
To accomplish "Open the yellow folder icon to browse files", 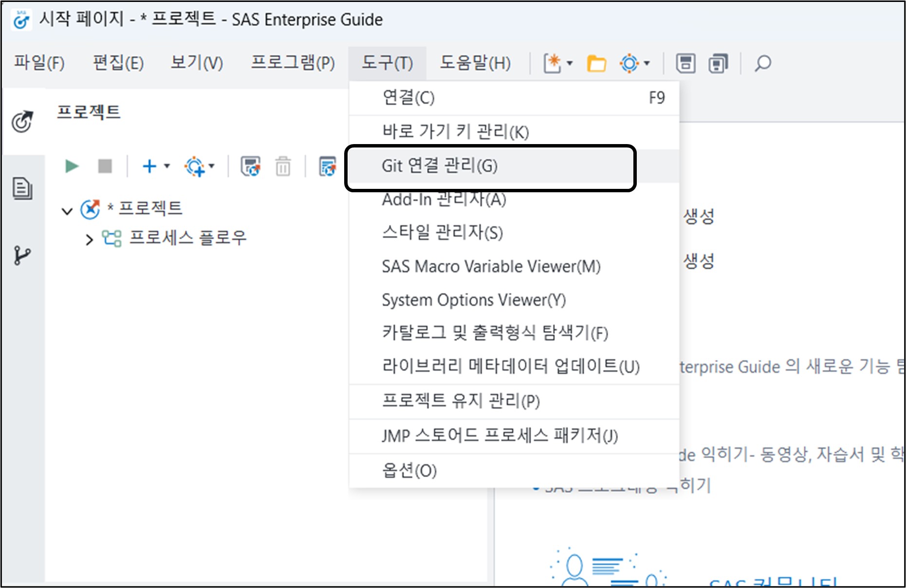I will point(596,62).
